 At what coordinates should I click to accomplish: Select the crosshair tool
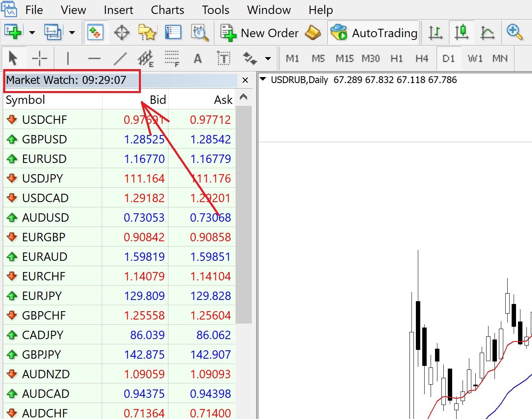pyautogui.click(x=40, y=59)
